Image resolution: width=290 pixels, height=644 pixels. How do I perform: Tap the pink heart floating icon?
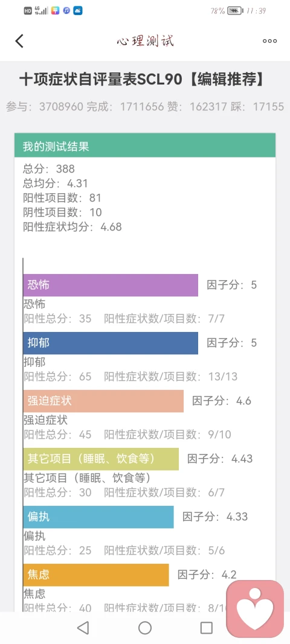point(255,608)
